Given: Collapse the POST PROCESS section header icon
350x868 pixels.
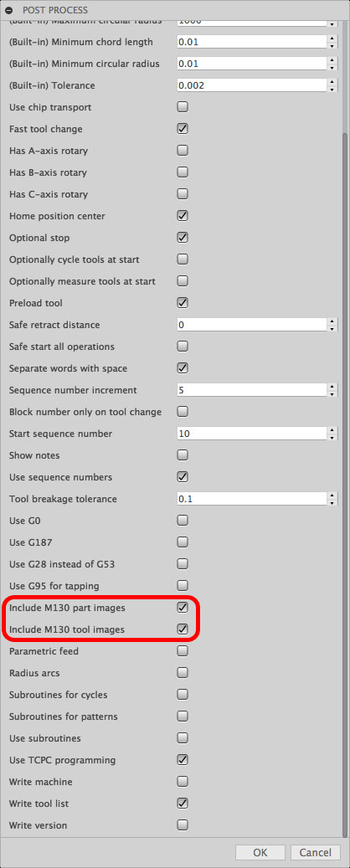Looking at the screenshot, I should [x=9, y=10].
